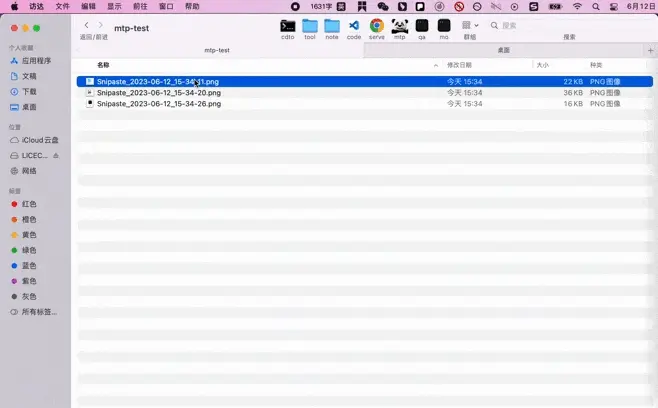The width and height of the screenshot is (658, 408).
Task: Click the 'mo' black toolbar icon
Action: pos(444,26)
